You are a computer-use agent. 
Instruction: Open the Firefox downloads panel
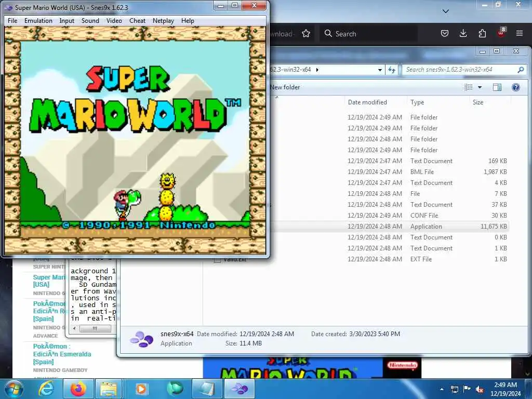[x=463, y=33]
